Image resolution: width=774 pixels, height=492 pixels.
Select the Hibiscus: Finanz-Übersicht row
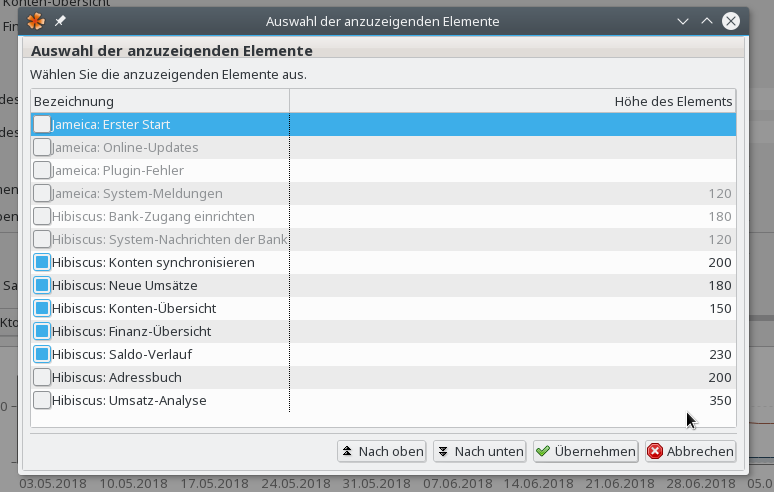131,331
